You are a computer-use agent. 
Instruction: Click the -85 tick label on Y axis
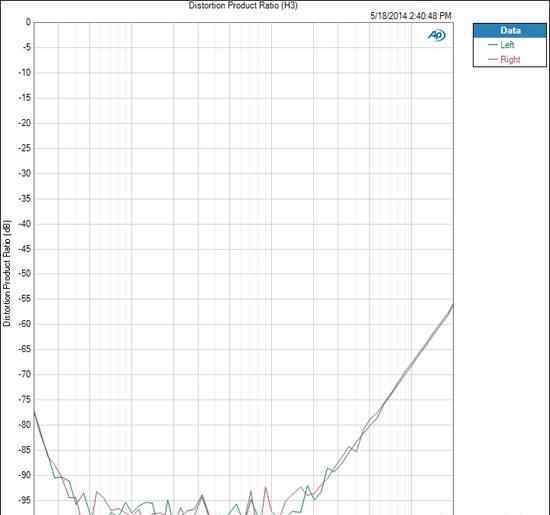coord(24,450)
